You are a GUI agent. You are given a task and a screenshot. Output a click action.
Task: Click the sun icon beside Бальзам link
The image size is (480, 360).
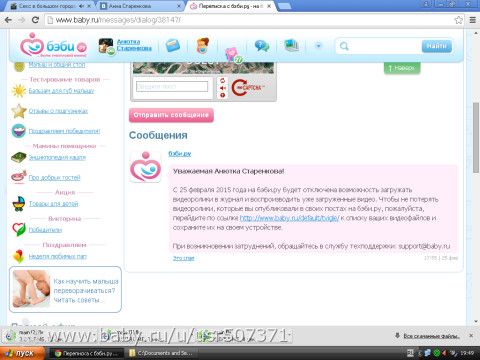[19, 91]
